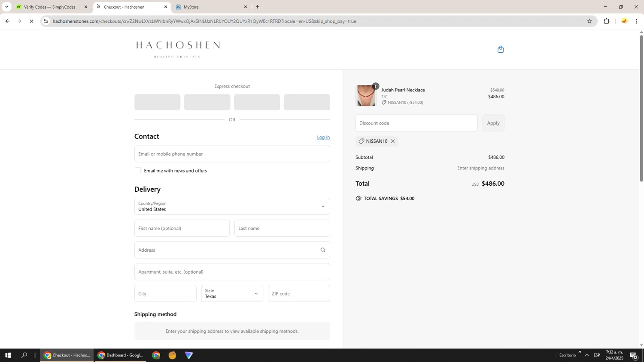
Task: Open new browser tab
Action: tap(258, 7)
